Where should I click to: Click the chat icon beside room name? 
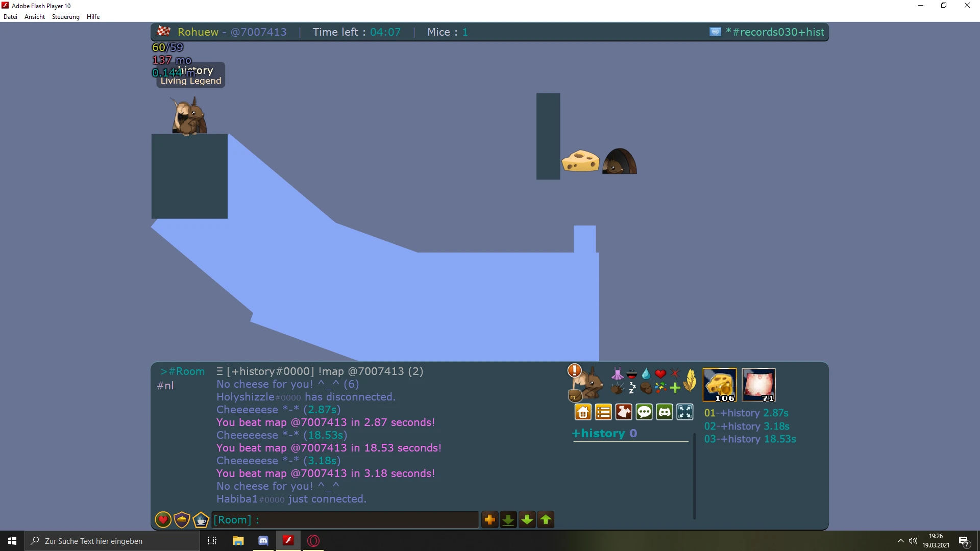715,32
